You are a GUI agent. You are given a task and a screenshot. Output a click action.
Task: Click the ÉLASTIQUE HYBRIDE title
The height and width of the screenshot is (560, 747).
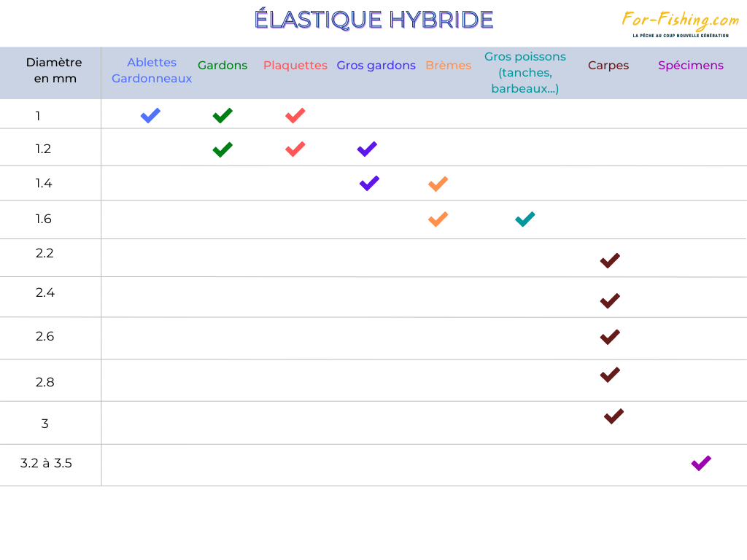point(373,20)
